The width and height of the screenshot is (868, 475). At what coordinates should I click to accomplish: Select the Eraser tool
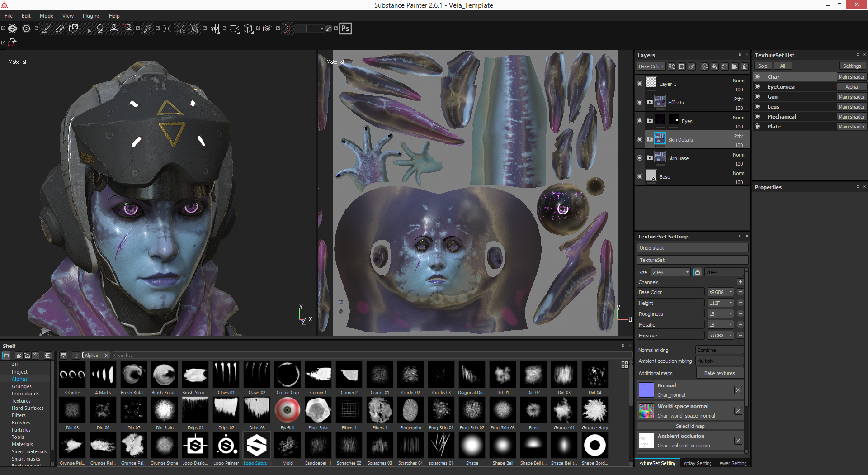tap(60, 28)
